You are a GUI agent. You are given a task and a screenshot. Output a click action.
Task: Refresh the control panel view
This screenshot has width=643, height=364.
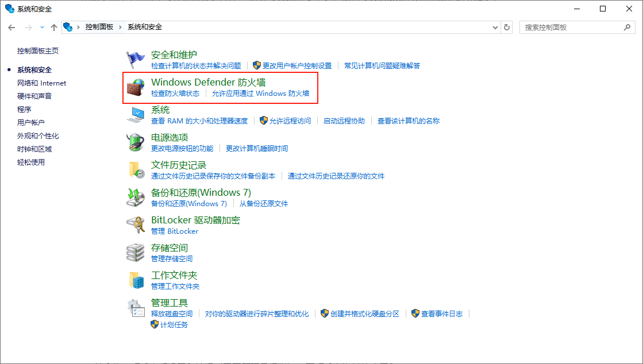pyautogui.click(x=507, y=28)
